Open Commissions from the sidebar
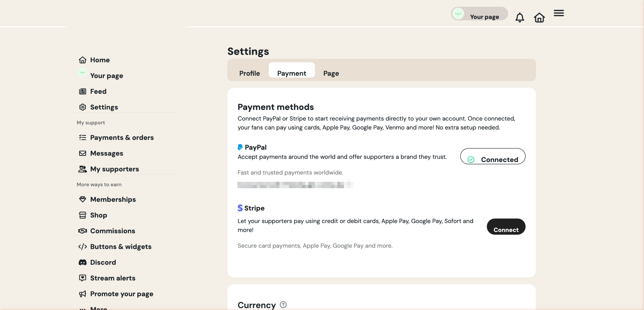 [x=112, y=231]
